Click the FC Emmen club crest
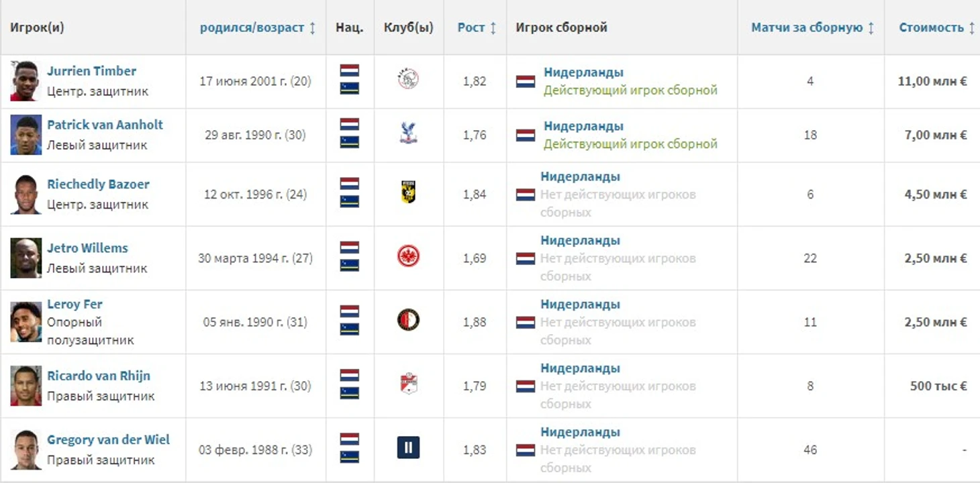This screenshot has height=483, width=980. coord(408,385)
